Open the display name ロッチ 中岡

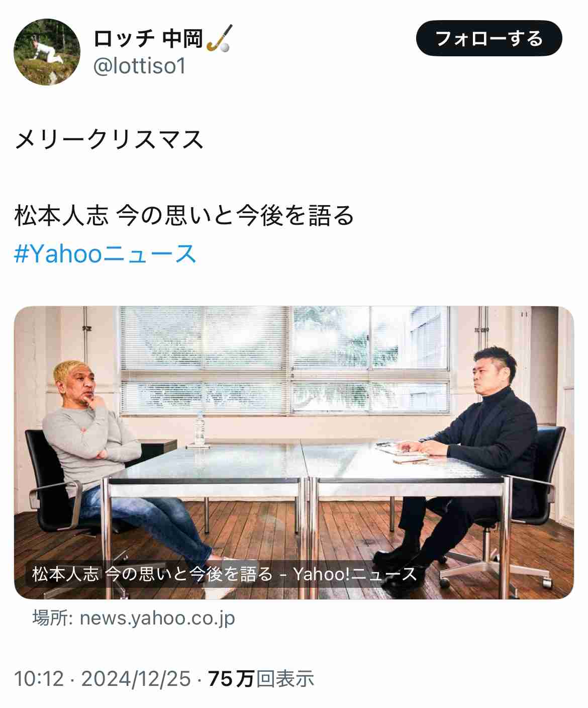148,39
